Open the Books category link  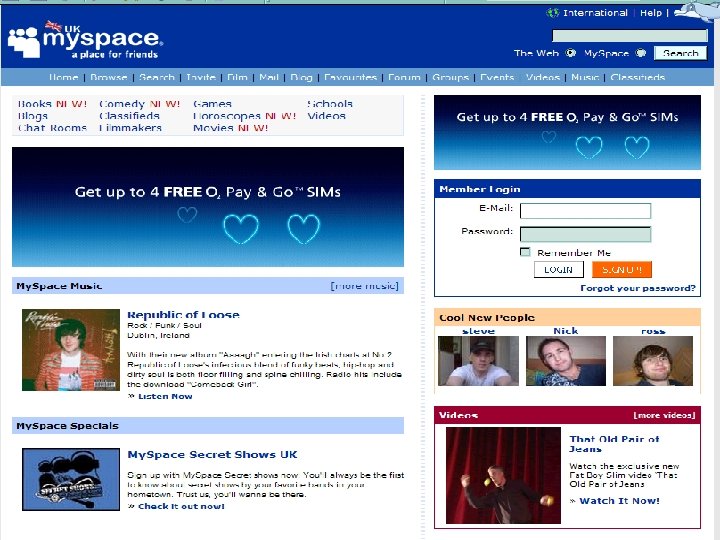pyautogui.click(x=34, y=104)
